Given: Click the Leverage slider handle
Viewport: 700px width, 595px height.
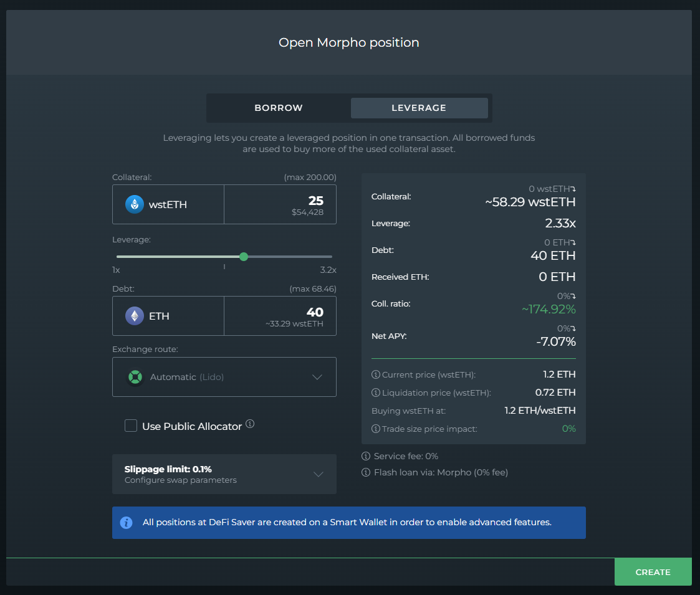Looking at the screenshot, I should tap(244, 257).
